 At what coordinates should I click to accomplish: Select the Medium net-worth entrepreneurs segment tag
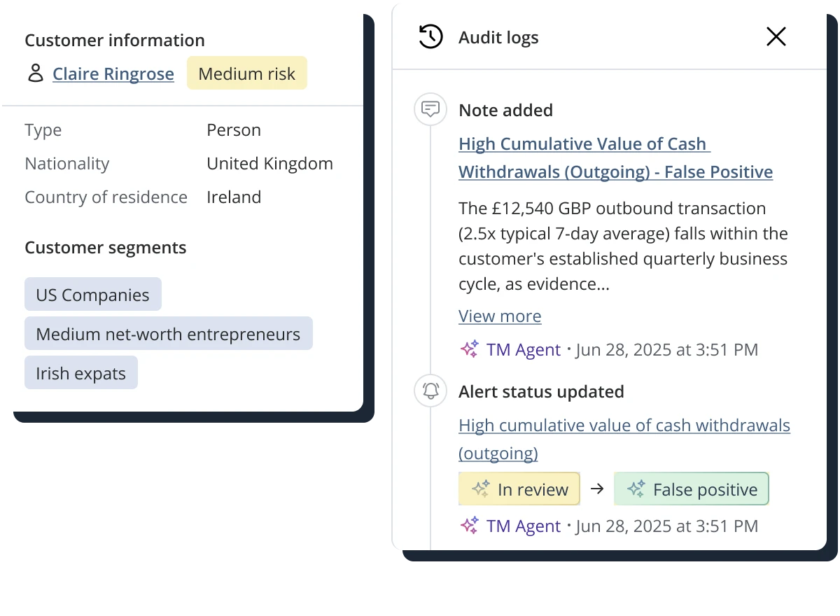(168, 334)
